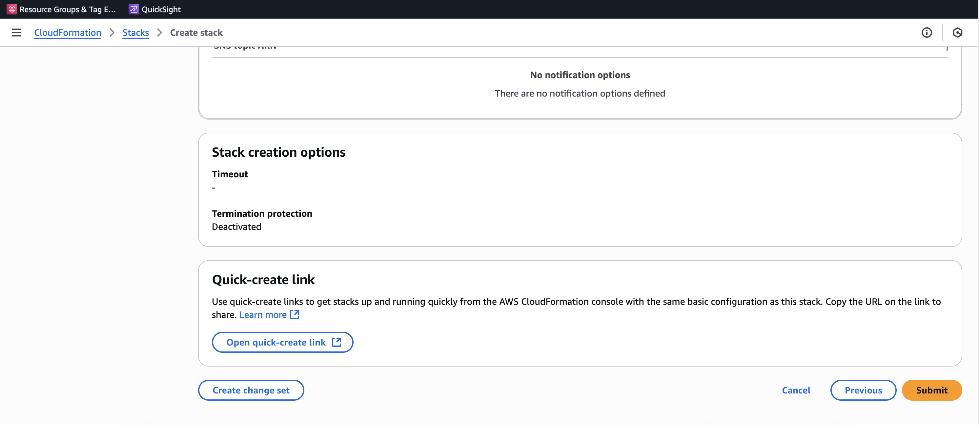Submit the stack creation
Viewport: 980px width, 425px height.
[x=931, y=390]
